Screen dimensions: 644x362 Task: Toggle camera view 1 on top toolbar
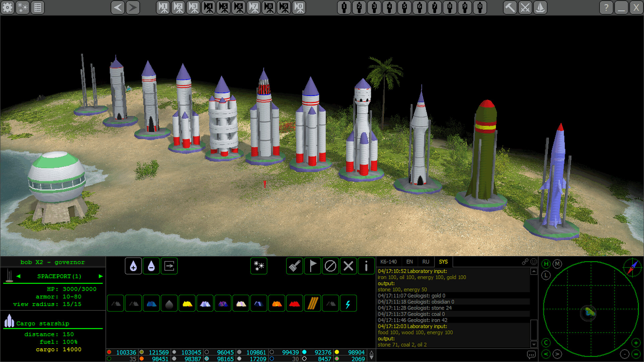pos(164,7)
